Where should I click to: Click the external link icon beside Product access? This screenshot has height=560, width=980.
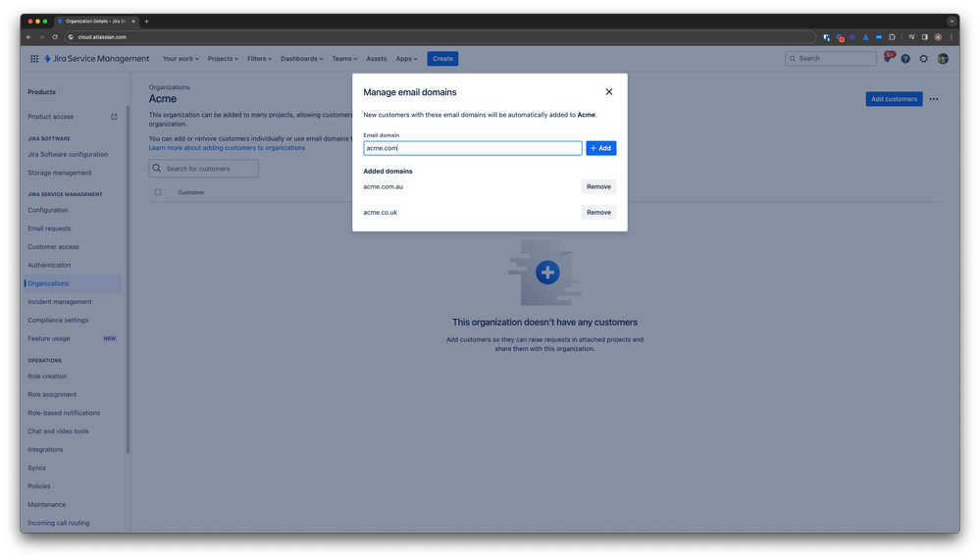click(x=114, y=117)
